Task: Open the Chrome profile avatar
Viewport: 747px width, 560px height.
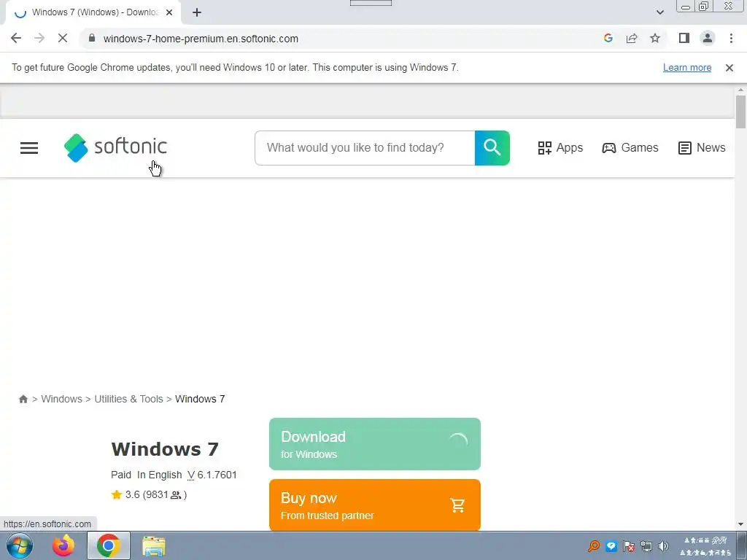Action: (708, 39)
